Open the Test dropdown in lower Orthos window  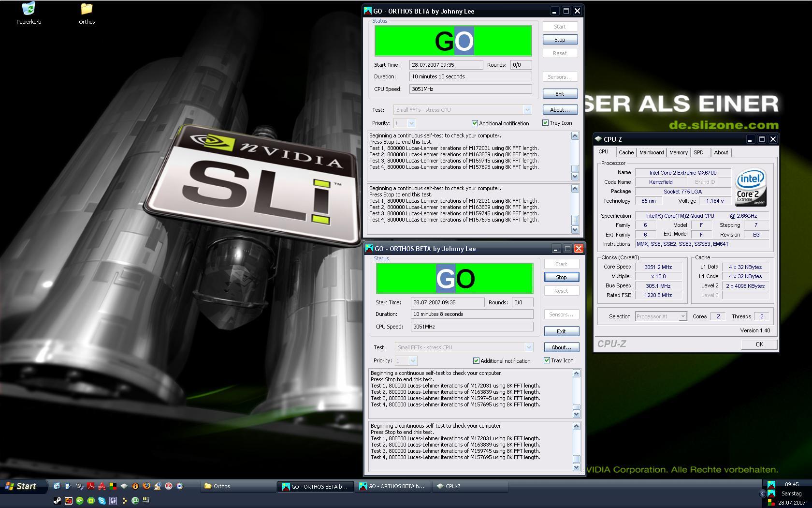pyautogui.click(x=529, y=347)
